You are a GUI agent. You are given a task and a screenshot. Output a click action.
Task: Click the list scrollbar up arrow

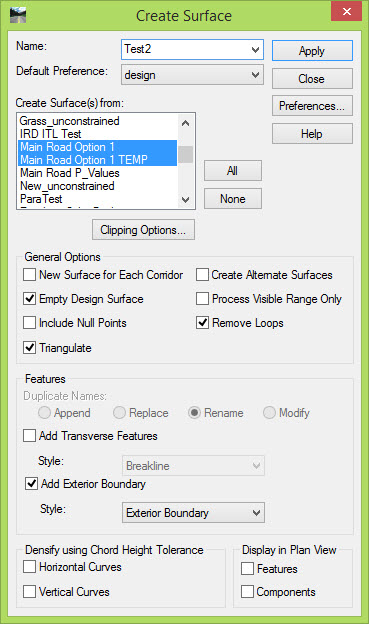click(x=185, y=123)
